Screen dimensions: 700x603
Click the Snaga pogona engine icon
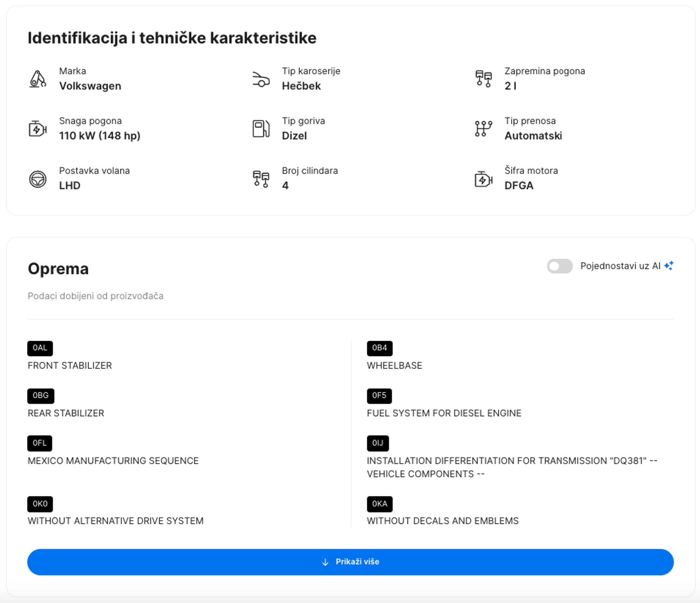38,129
